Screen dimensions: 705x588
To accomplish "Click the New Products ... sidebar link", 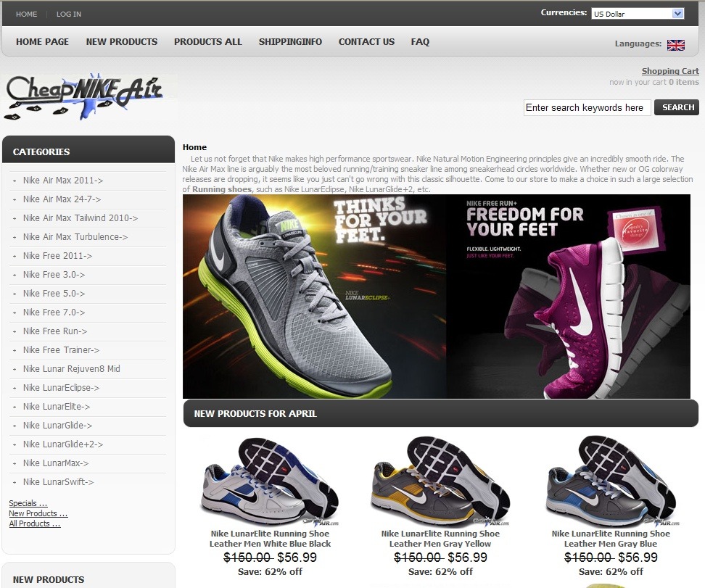I will coord(38,513).
